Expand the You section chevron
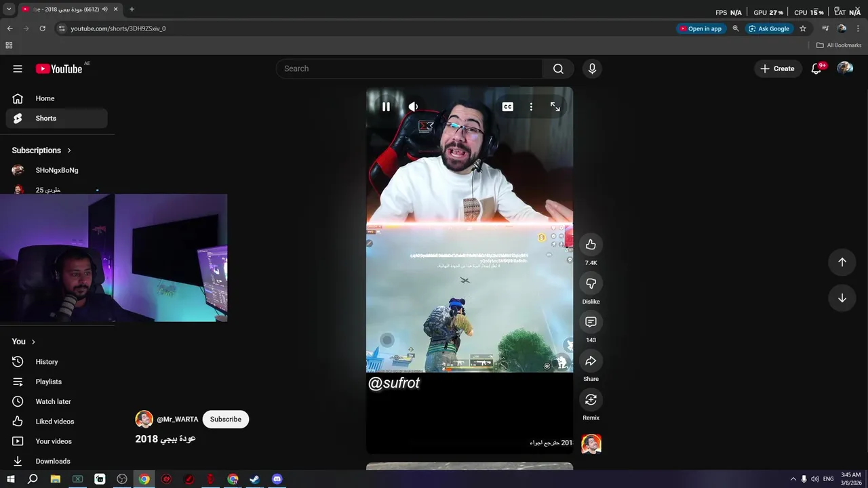The width and height of the screenshot is (868, 488). (x=33, y=342)
